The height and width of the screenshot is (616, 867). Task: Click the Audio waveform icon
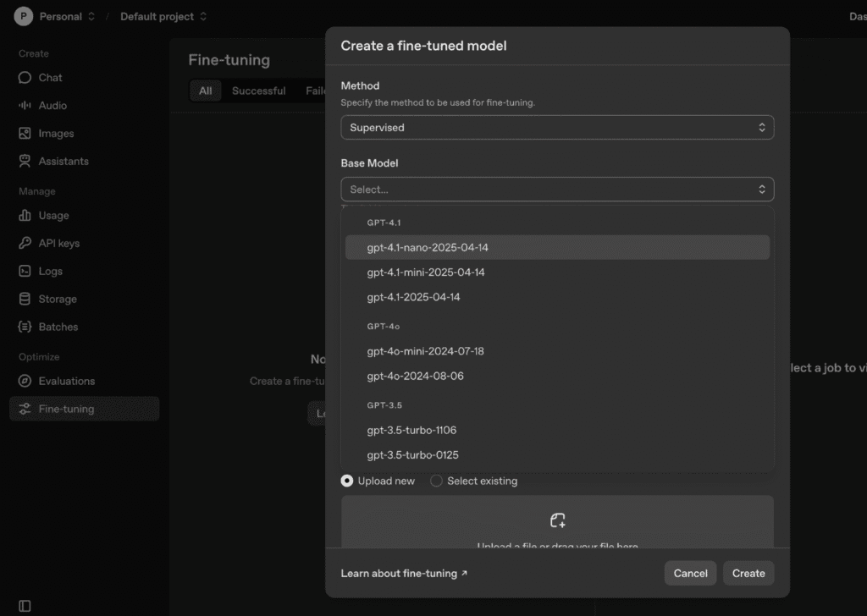[25, 106]
